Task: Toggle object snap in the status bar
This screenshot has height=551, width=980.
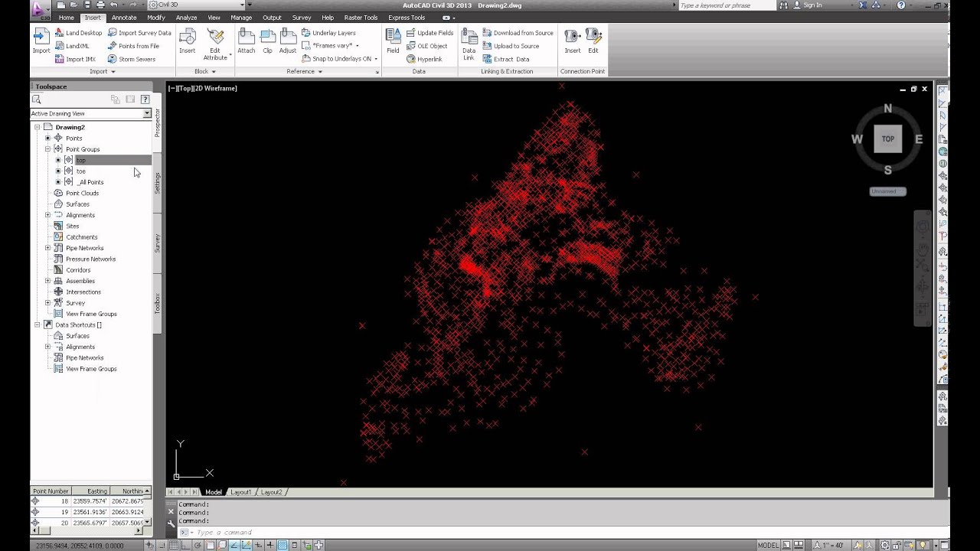Action: coord(210,546)
